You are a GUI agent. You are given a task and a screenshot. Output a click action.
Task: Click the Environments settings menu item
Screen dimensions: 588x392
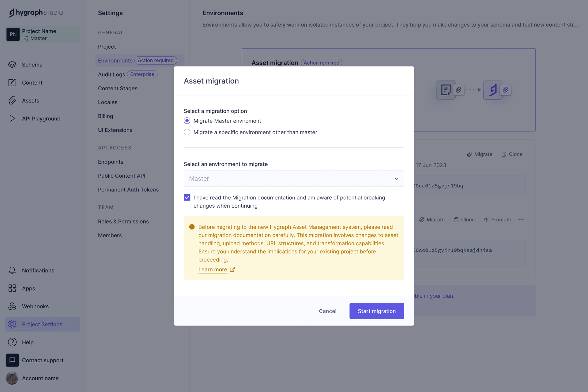(115, 60)
